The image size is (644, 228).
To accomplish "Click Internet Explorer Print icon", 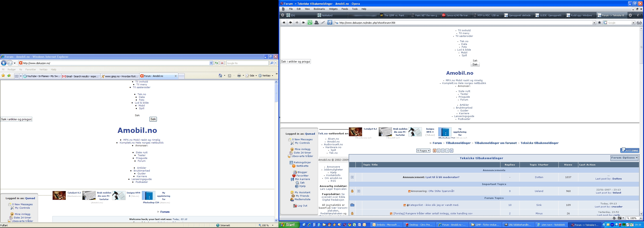I will click(x=239, y=76).
